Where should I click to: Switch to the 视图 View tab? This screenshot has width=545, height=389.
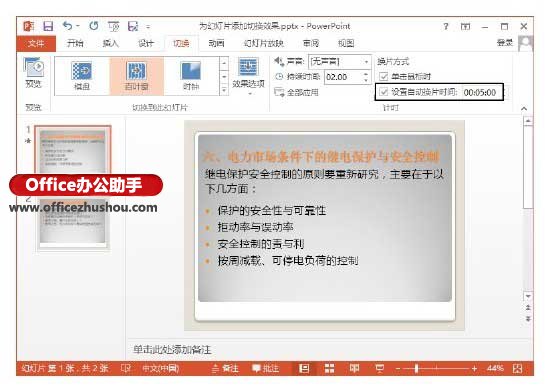(346, 43)
